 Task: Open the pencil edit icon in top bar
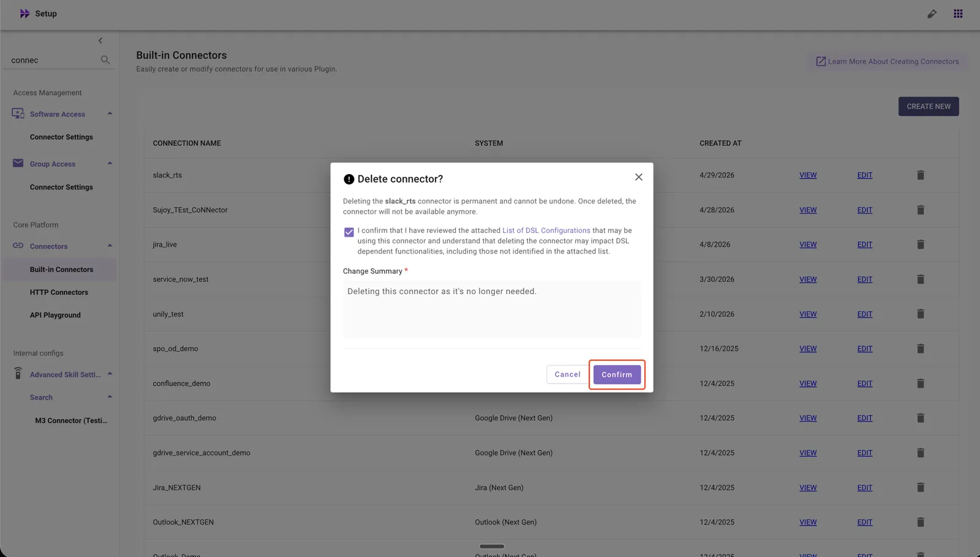click(932, 13)
